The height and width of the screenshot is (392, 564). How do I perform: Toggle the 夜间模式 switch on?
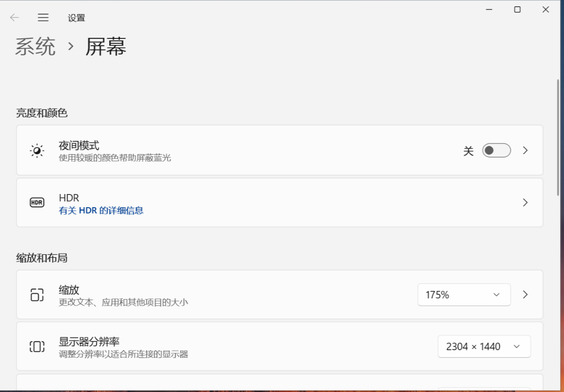point(496,150)
